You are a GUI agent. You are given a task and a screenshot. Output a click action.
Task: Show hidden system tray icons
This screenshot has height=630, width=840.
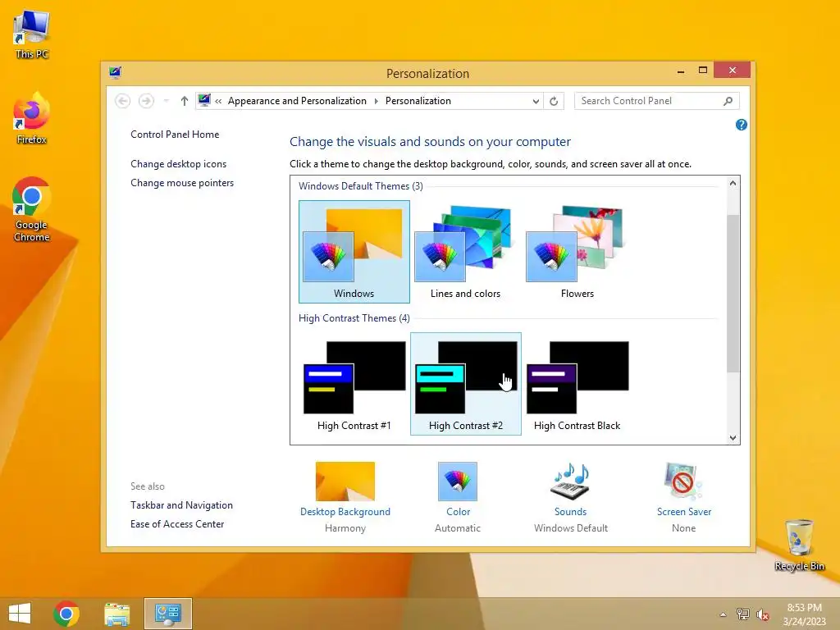(x=724, y=614)
